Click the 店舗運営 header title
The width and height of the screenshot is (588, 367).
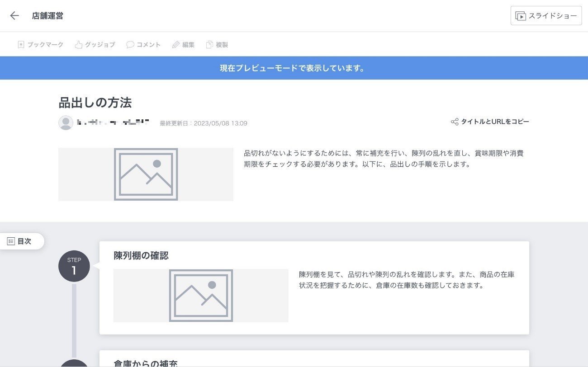47,16
